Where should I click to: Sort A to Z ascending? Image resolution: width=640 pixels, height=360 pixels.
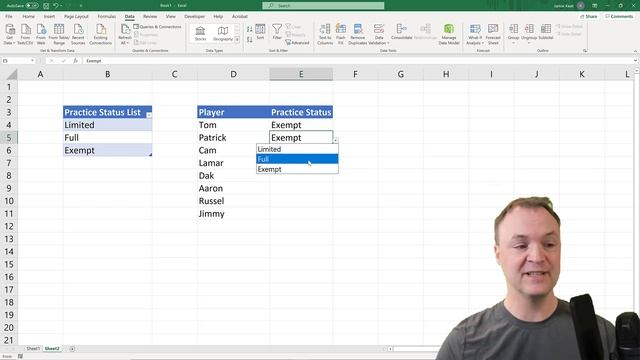click(249, 29)
